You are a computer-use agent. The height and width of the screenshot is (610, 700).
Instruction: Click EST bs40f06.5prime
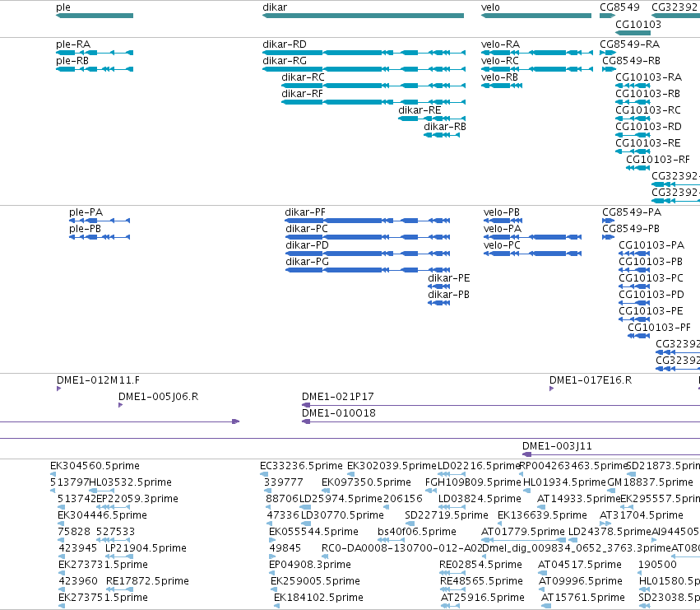click(x=391, y=540)
